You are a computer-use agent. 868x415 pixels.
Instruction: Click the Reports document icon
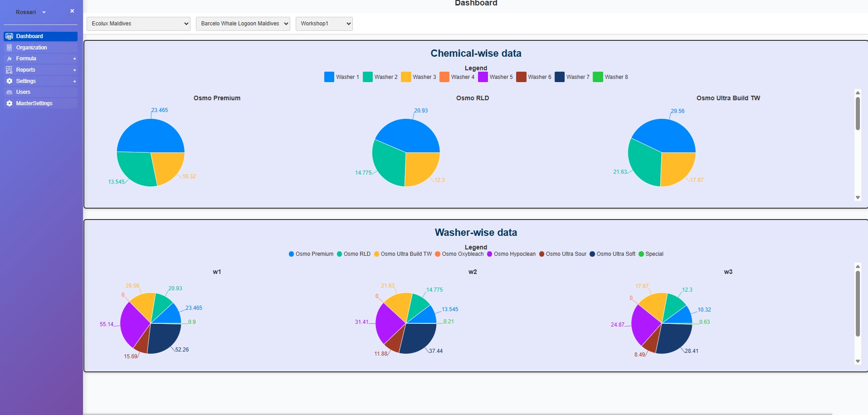(x=9, y=70)
